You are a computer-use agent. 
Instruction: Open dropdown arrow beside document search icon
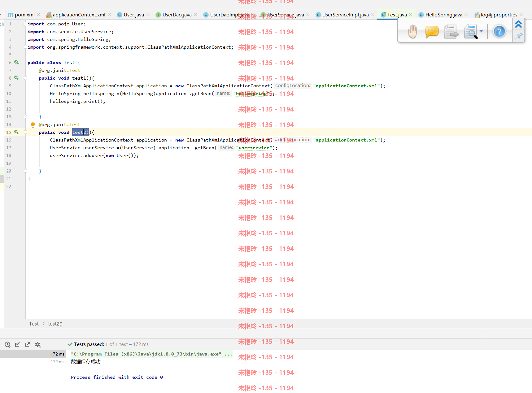(x=481, y=31)
